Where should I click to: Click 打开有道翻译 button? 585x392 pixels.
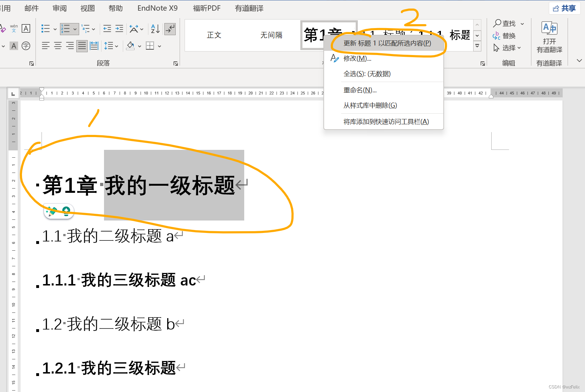click(x=549, y=37)
